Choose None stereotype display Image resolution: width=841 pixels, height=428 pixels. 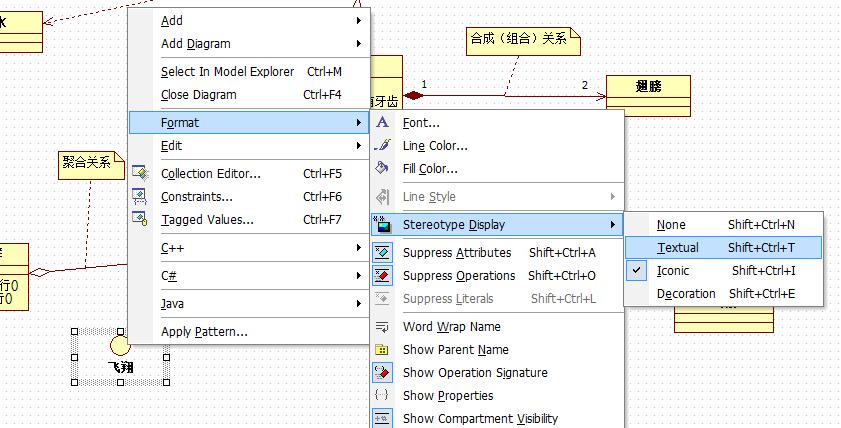coord(724,224)
